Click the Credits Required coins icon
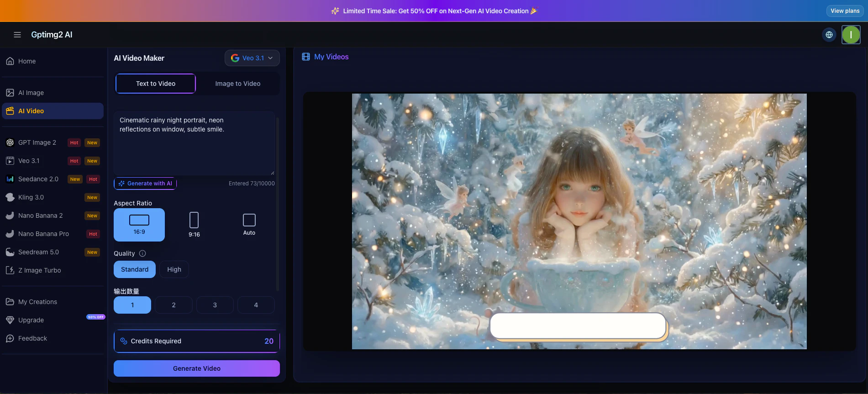Screen dimensions: 868x394 (x=123, y=341)
